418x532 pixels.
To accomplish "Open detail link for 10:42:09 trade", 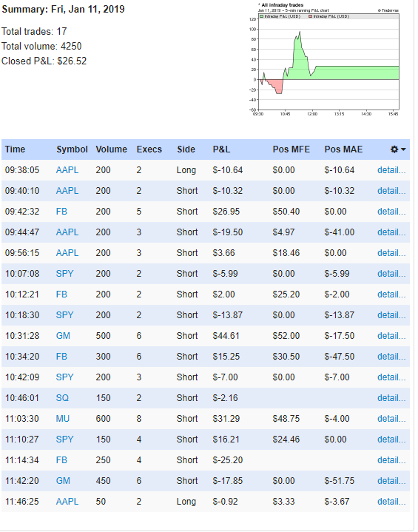I will click(x=391, y=377).
